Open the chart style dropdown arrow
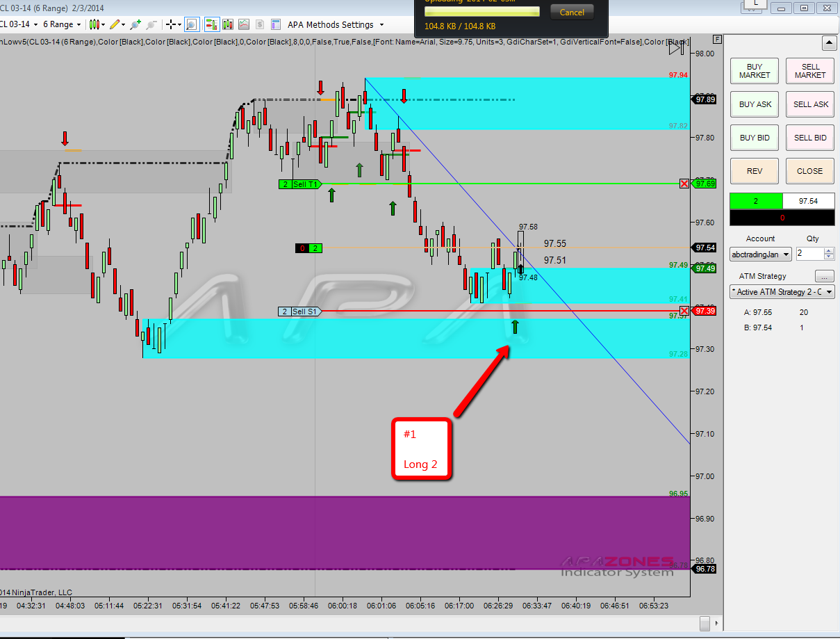 [101, 24]
